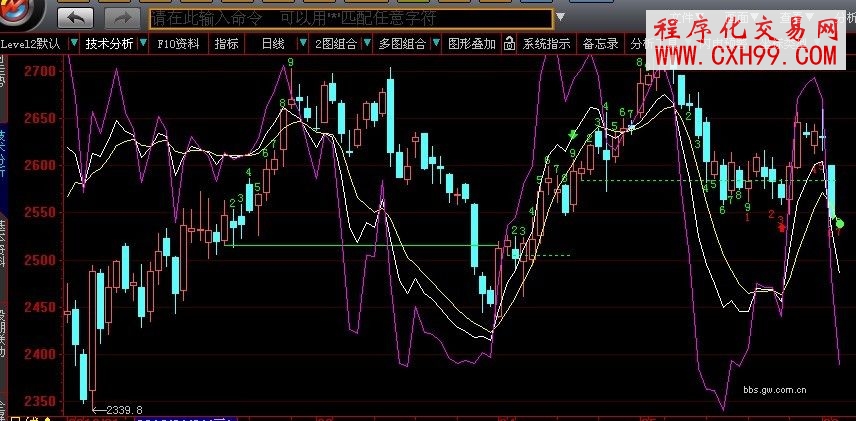Switch to the 技术分析 tab
856x421 pixels.
click(109, 44)
